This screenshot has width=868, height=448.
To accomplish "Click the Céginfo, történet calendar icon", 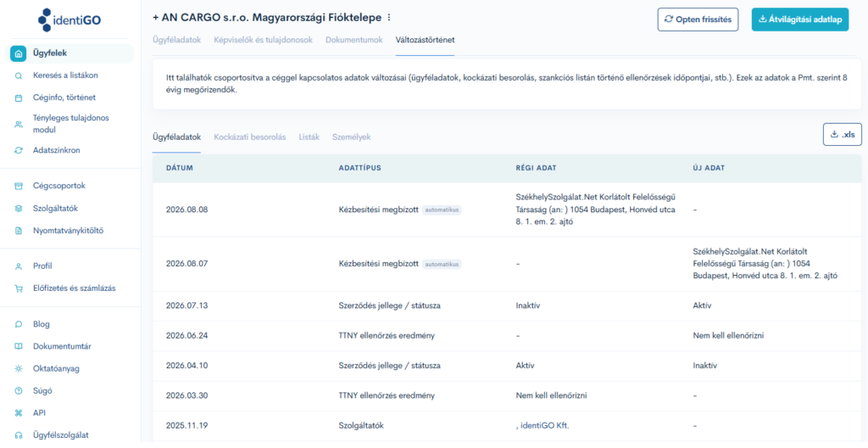I will click(19, 98).
